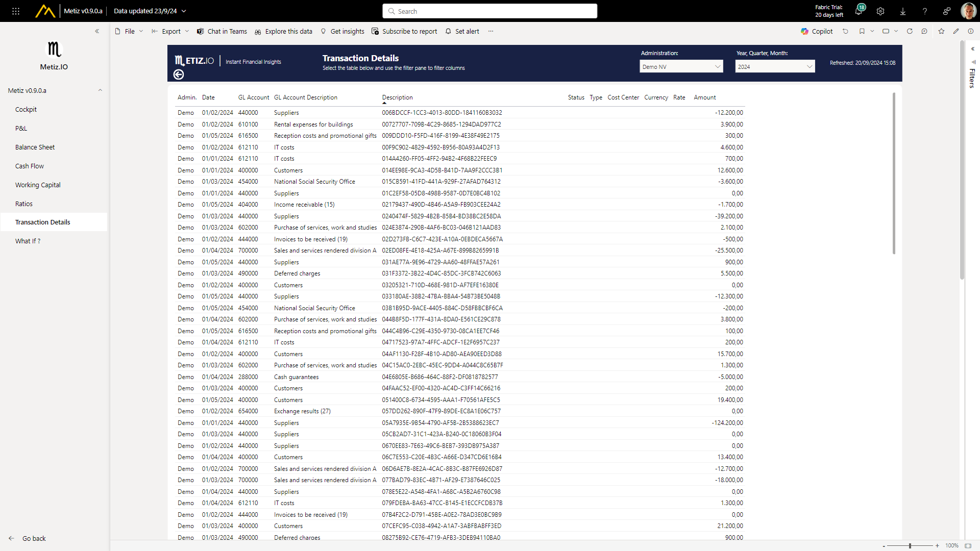
Task: Click the zoom slider handle
Action: tap(910, 545)
